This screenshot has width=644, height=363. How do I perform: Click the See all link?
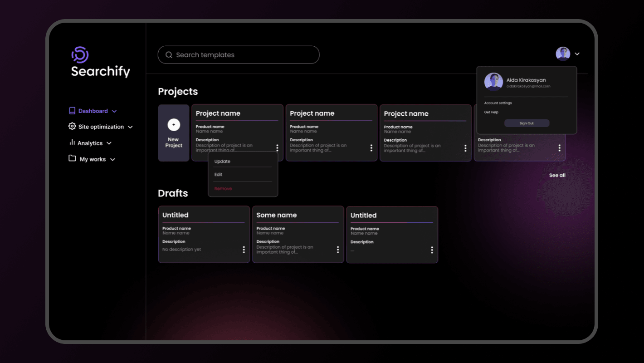[x=557, y=176]
